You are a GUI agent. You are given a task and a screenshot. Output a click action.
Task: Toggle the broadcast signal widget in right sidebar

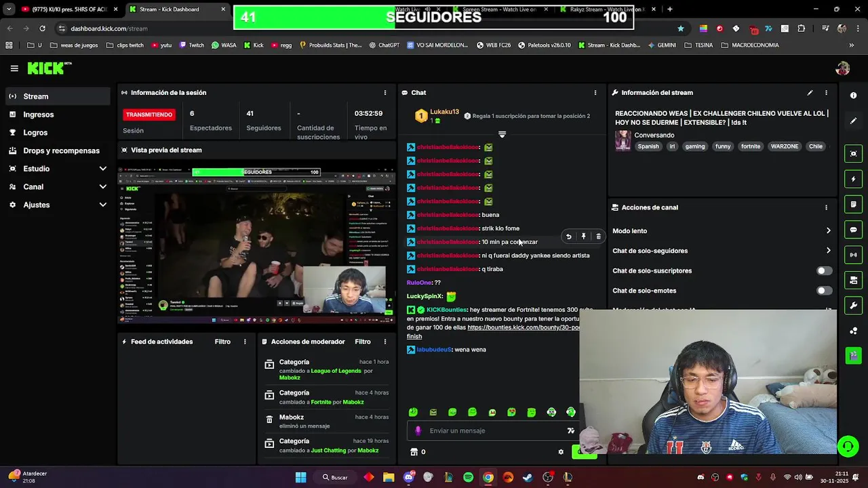point(854,255)
